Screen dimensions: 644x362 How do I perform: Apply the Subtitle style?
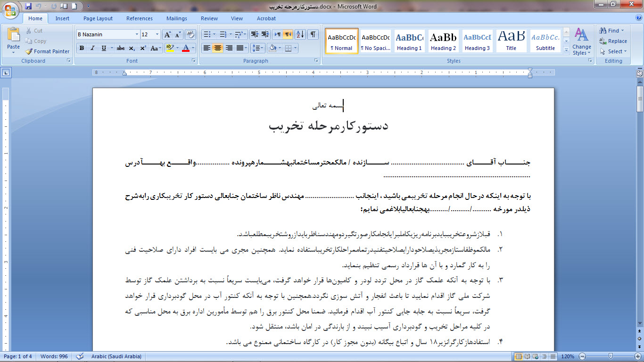tap(545, 41)
